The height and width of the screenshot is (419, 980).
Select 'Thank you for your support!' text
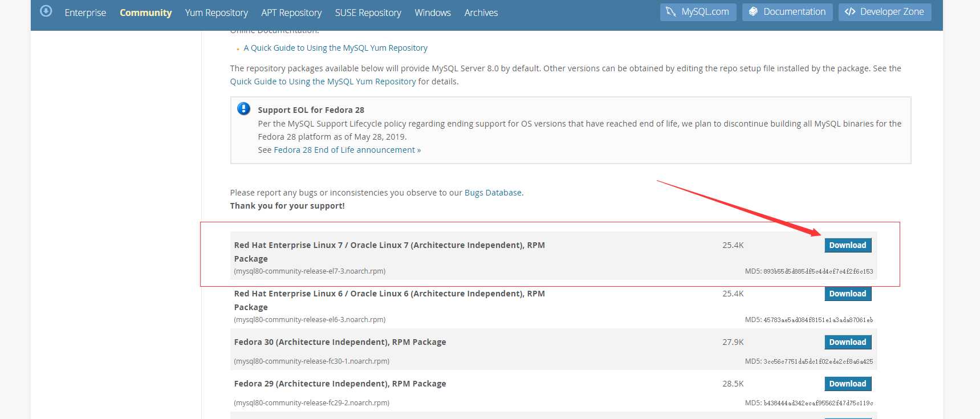coord(287,206)
